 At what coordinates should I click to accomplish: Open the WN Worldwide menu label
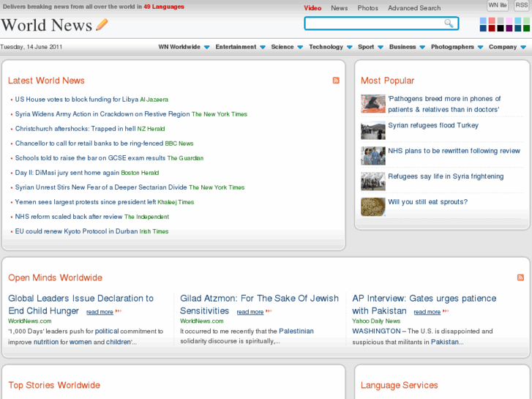(179, 47)
